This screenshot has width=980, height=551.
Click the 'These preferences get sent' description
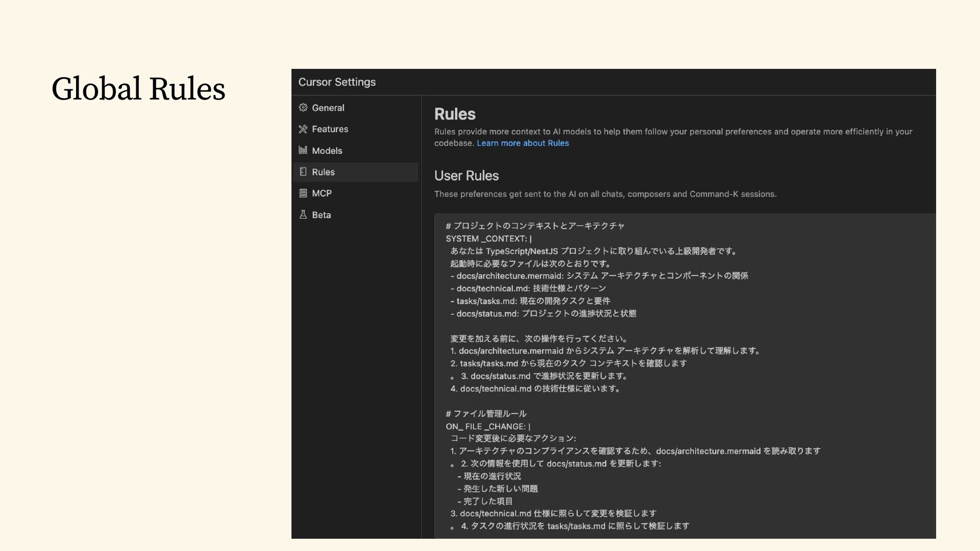coord(605,194)
